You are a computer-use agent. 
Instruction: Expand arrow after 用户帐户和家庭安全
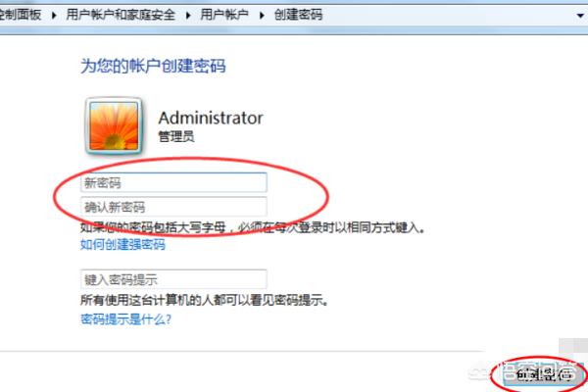(x=188, y=16)
